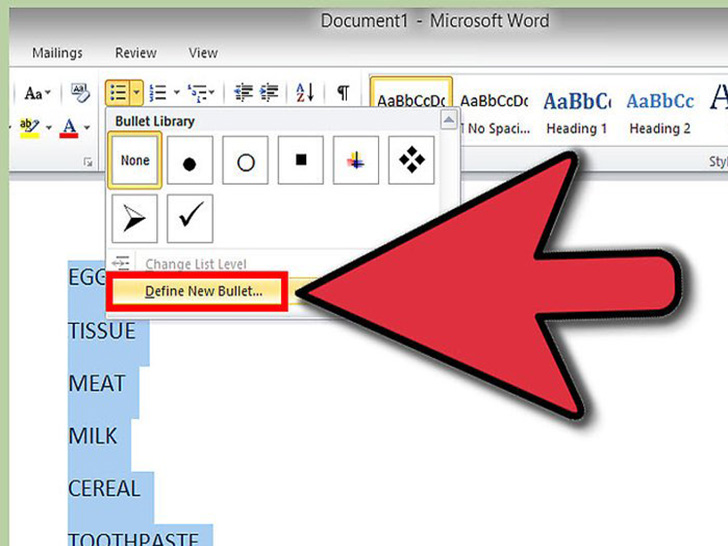Open the Mailings tab
This screenshot has width=728, height=546.
coord(57,53)
